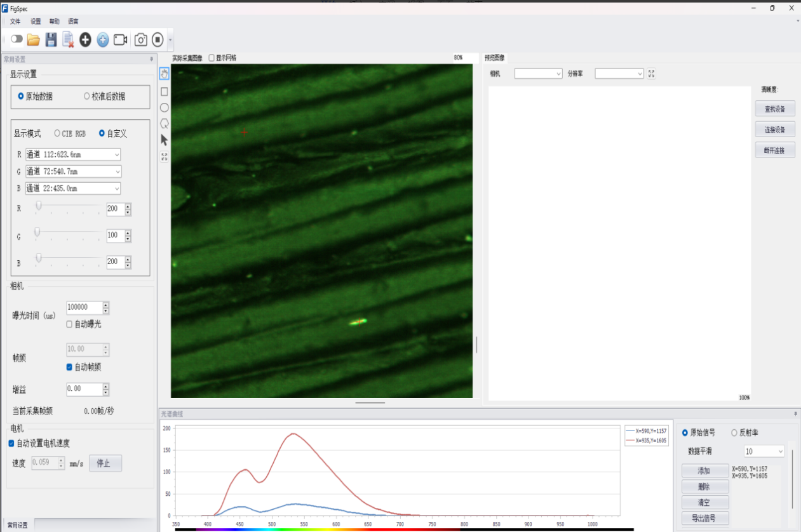
Task: Select the hand pan tool
Action: pos(165,75)
